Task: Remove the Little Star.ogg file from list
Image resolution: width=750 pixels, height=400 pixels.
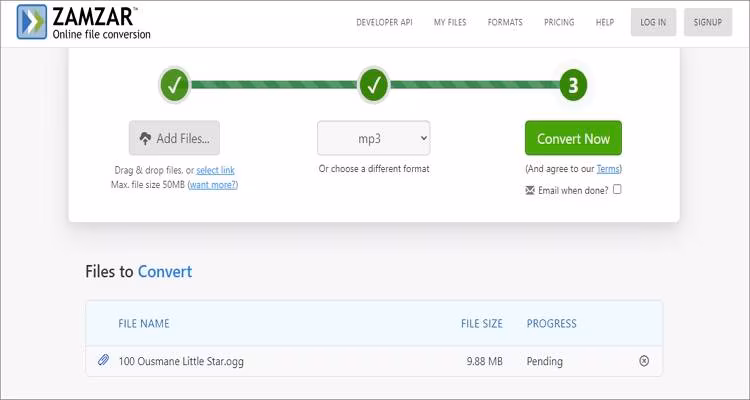Action: click(644, 361)
